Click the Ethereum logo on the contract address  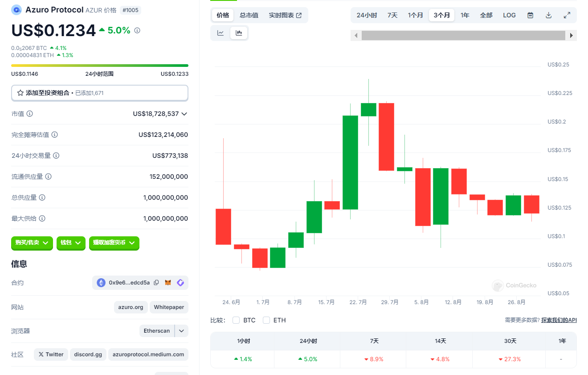(101, 282)
